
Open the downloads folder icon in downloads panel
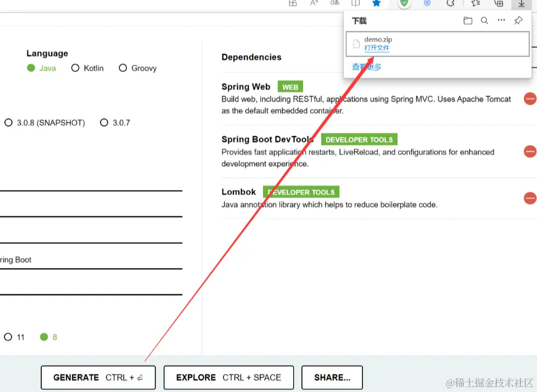467,21
